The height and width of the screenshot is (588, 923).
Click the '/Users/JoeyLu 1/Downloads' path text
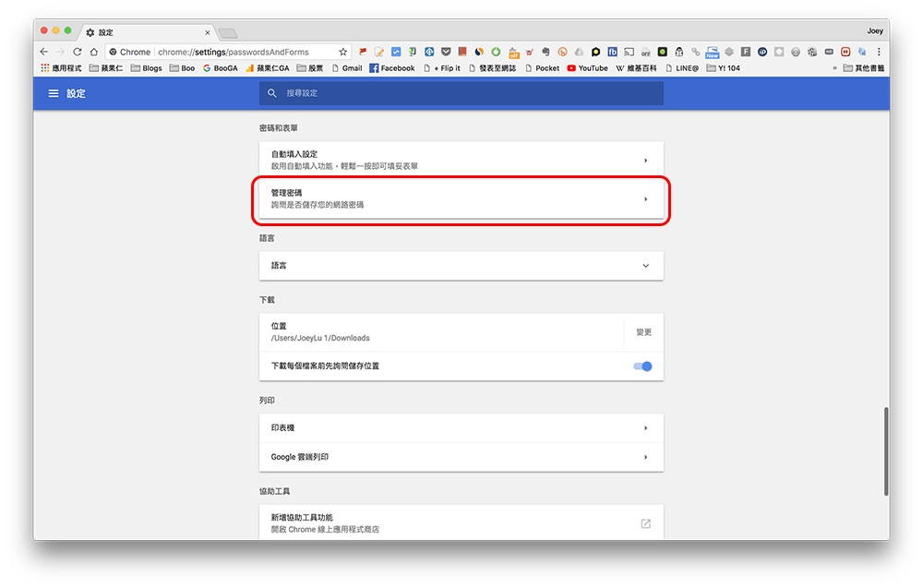pyautogui.click(x=320, y=338)
